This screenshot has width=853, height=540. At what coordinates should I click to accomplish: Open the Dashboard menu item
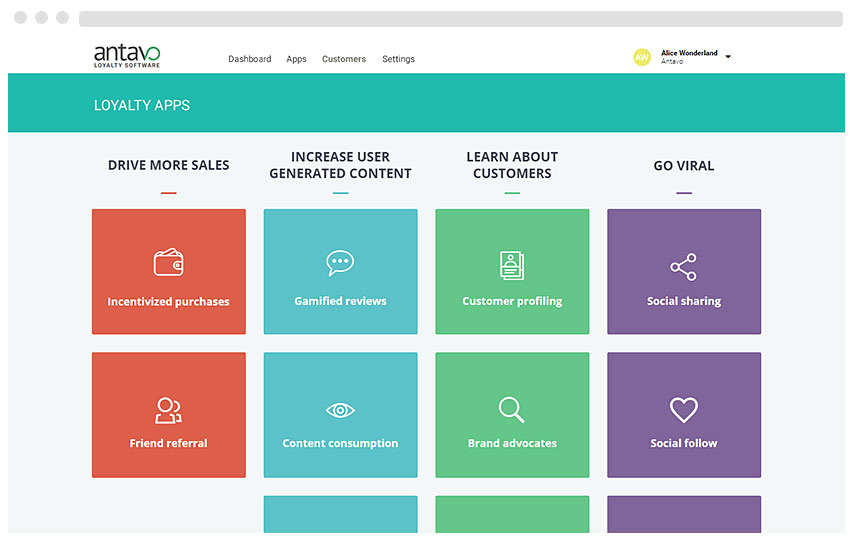250,59
